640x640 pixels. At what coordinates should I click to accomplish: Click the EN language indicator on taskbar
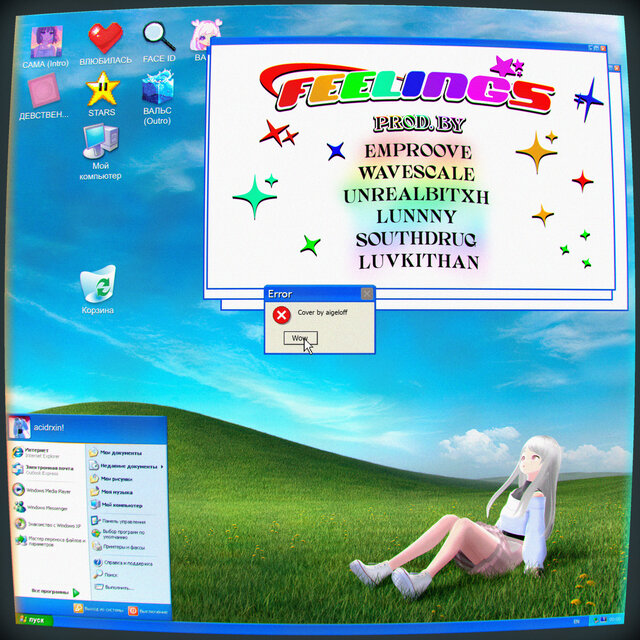tap(577, 622)
